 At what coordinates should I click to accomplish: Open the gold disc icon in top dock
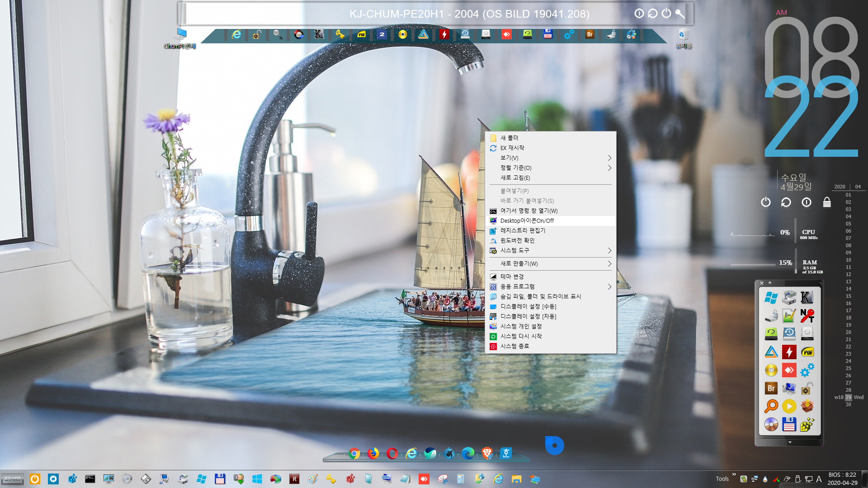pos(402,34)
